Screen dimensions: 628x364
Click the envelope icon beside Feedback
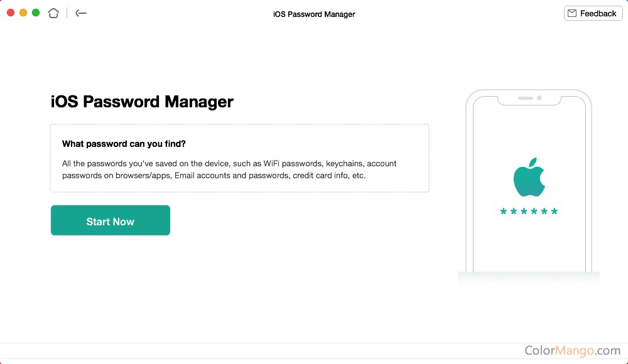click(572, 13)
